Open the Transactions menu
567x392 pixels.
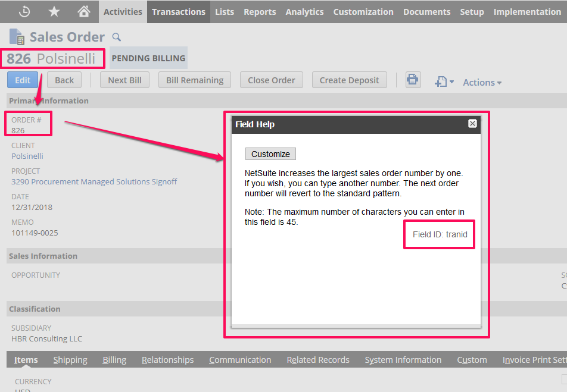(x=179, y=11)
